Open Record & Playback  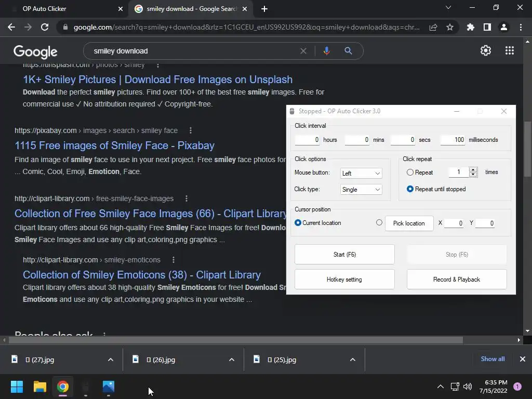pos(457,280)
